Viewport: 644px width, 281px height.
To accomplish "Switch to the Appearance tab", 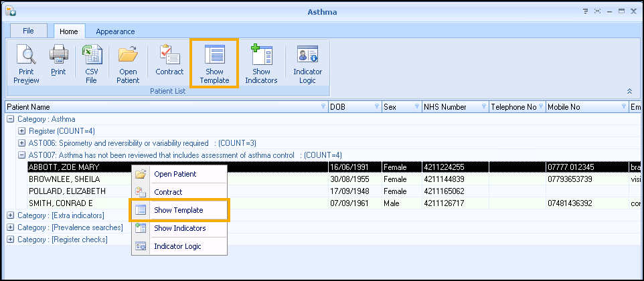I will [x=115, y=31].
